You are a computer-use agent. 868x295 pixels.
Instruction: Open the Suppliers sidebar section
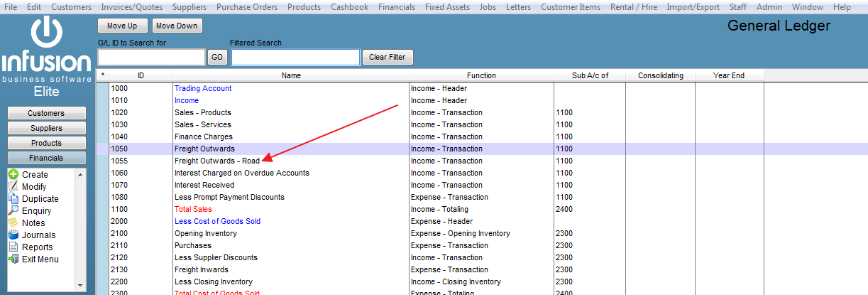(46, 128)
